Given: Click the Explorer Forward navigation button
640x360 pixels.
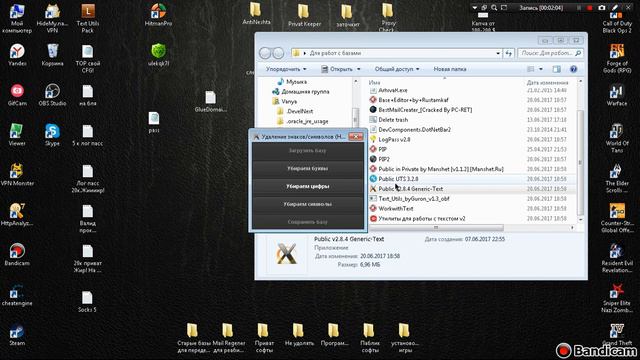Looking at the screenshot, I should [278, 53].
